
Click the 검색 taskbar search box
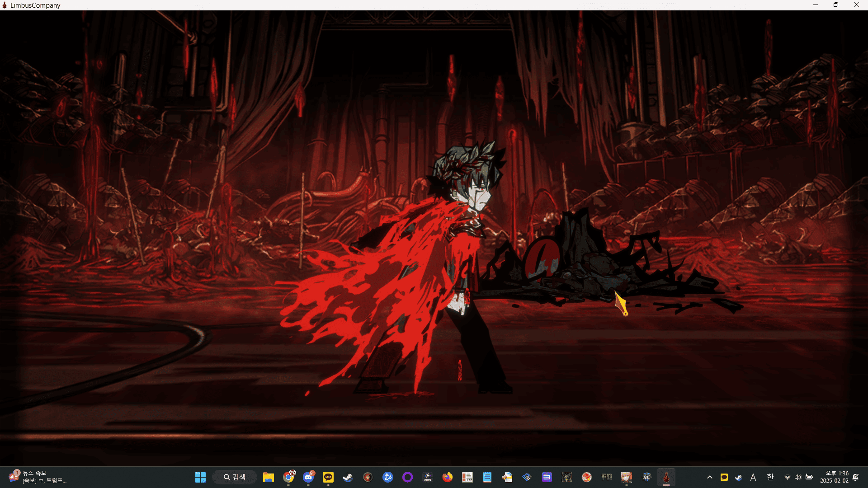pyautogui.click(x=235, y=477)
